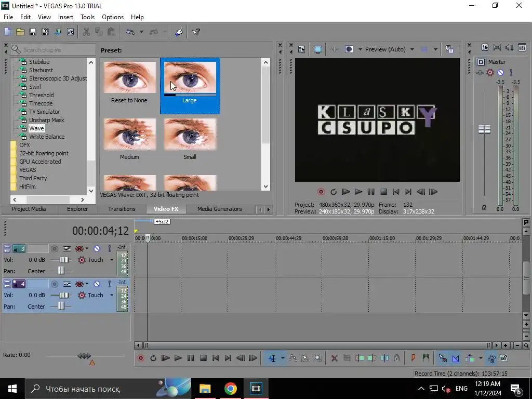
Task: Open Preview (Auto) quality dropdown
Action: [x=412, y=49]
